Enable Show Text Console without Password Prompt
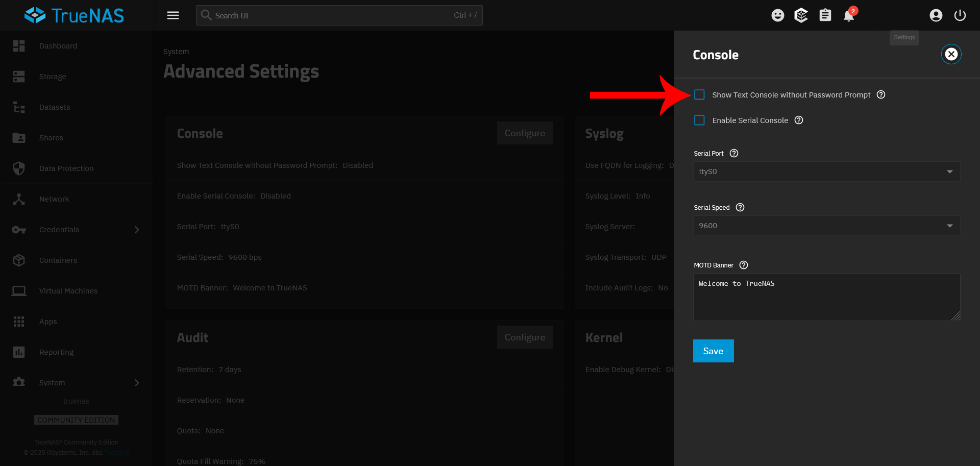The height and width of the screenshot is (466, 980). [699, 94]
